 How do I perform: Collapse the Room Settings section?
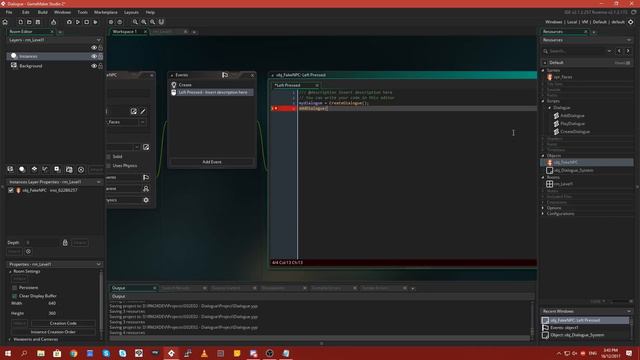pos(10,271)
